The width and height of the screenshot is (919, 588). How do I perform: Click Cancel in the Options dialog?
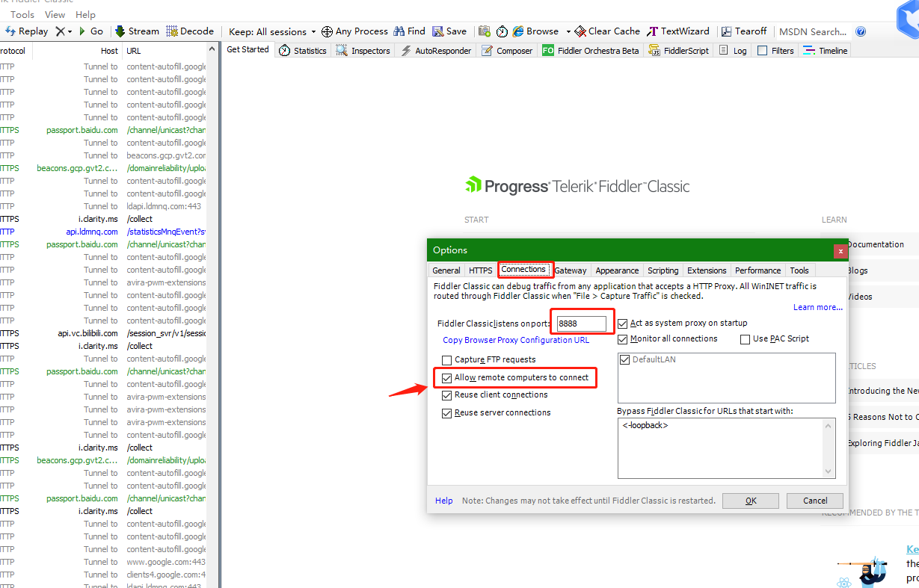815,501
